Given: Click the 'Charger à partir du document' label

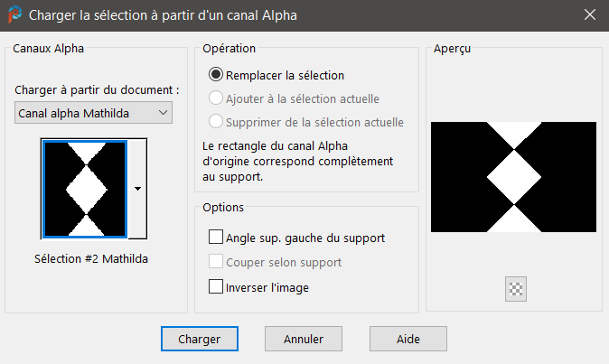Looking at the screenshot, I should (98, 90).
